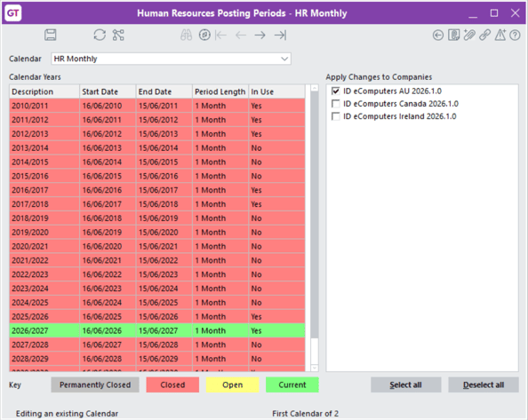
Task: Click the Select all button
Action: [x=405, y=384]
